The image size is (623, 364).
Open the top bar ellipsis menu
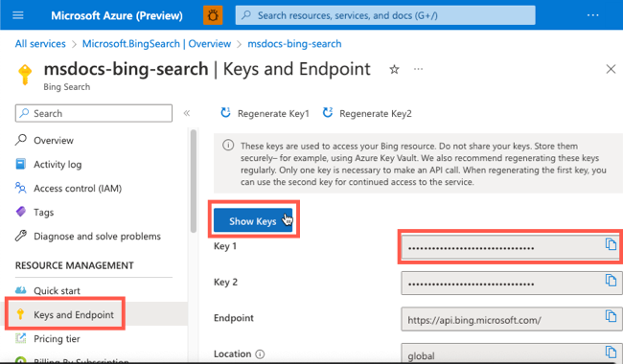coord(592,15)
